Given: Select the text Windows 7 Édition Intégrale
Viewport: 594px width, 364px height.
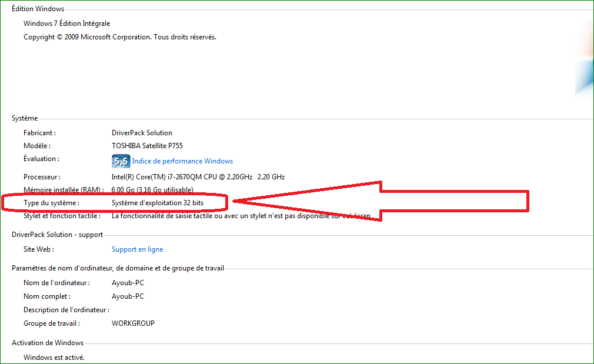Looking at the screenshot, I should point(66,24).
